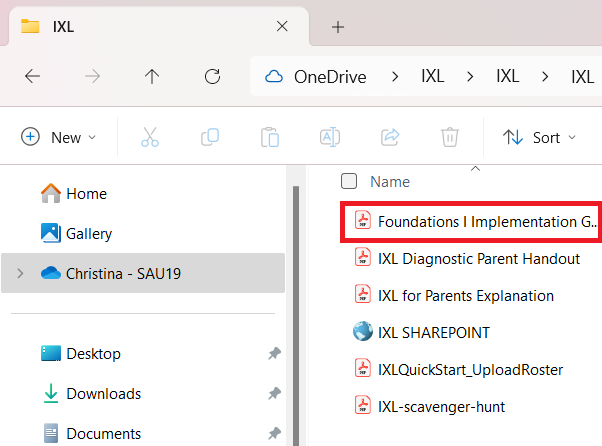Select the IXL folder tab

(159, 26)
